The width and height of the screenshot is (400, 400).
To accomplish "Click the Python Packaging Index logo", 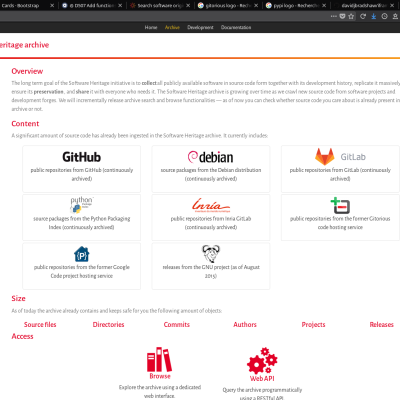I will [x=81, y=205].
